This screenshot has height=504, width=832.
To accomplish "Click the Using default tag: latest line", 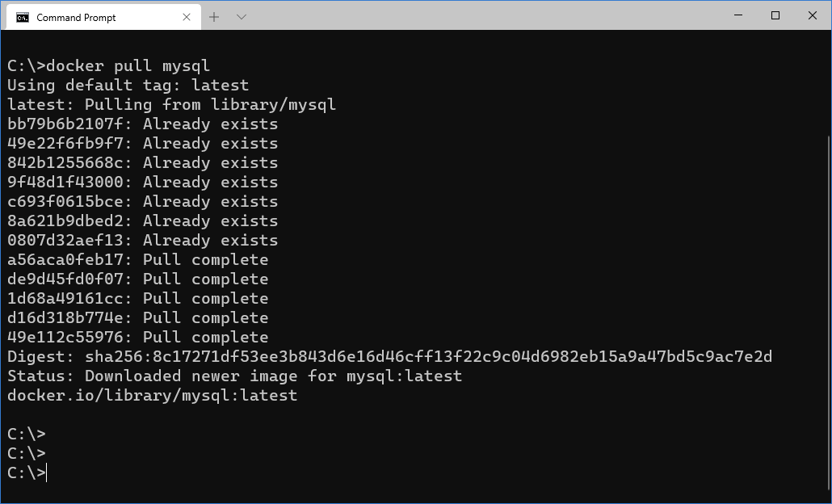I will point(128,86).
